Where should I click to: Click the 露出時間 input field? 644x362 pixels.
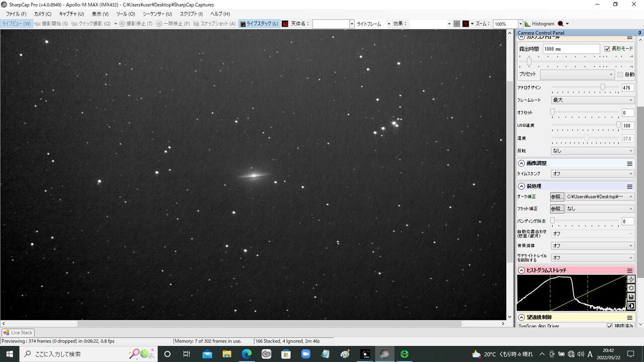[x=571, y=49]
